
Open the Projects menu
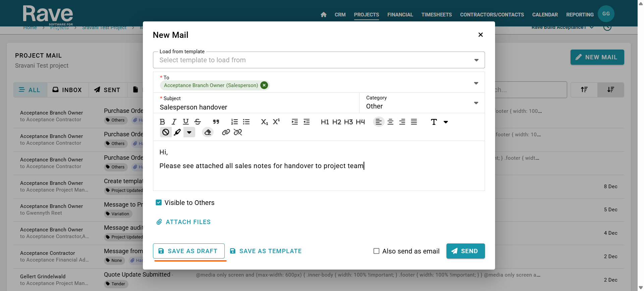[x=367, y=15]
